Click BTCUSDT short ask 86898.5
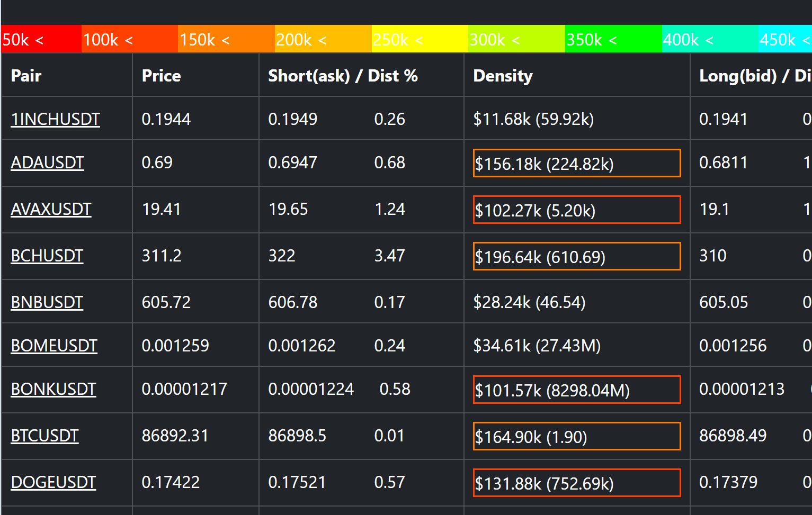Screen dimensions: 812x515 point(297,436)
